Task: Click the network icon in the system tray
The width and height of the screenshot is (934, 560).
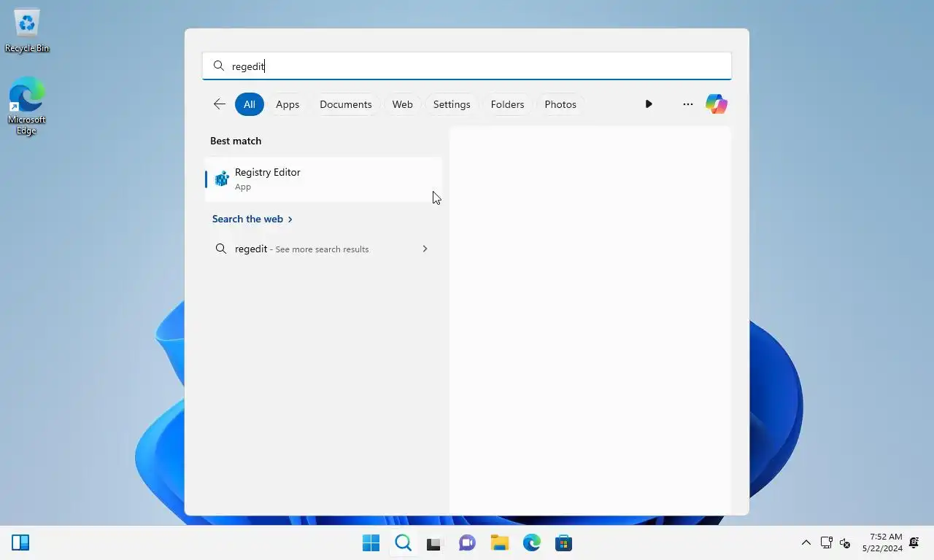Action: (826, 542)
